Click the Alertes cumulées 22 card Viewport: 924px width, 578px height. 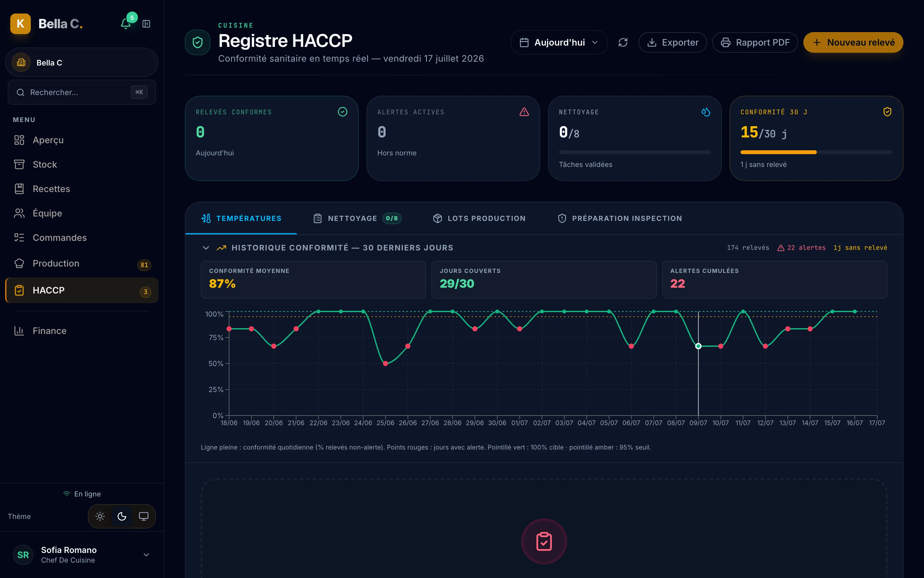[x=774, y=279]
